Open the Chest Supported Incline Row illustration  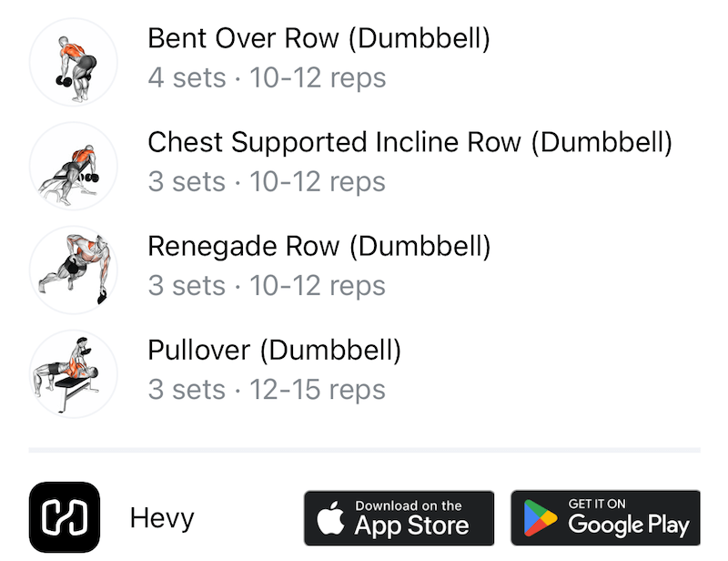[73, 167]
